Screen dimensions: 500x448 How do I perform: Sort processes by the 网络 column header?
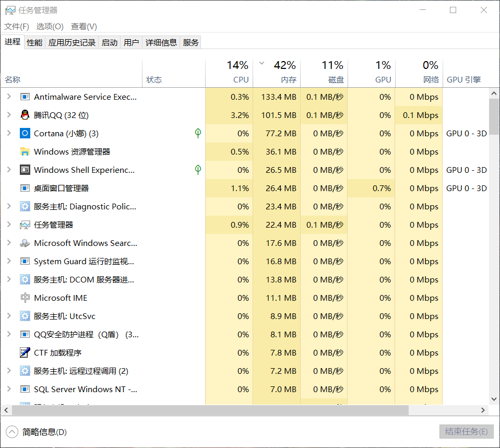[x=419, y=73]
